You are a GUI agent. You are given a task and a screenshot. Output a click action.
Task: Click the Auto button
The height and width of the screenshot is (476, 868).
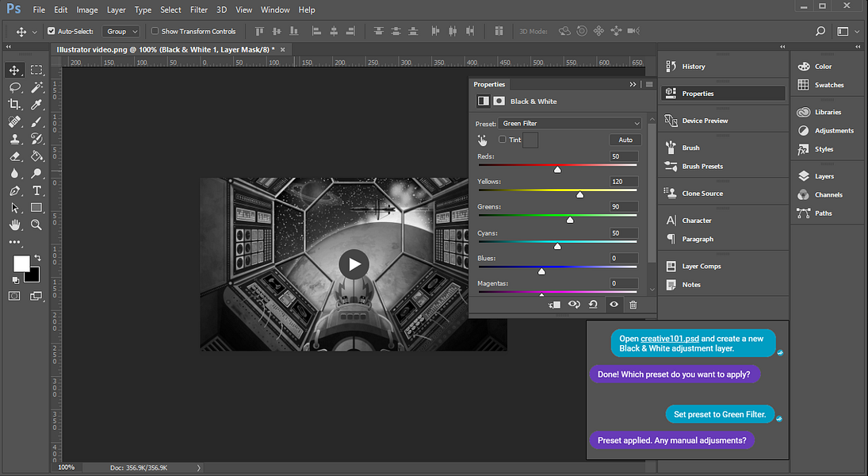(x=625, y=140)
